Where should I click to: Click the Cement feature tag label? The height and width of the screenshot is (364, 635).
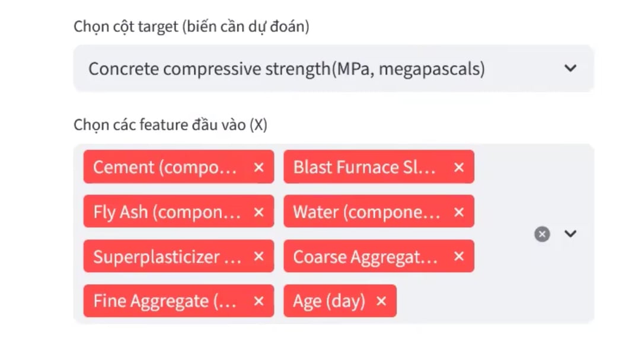(x=165, y=167)
